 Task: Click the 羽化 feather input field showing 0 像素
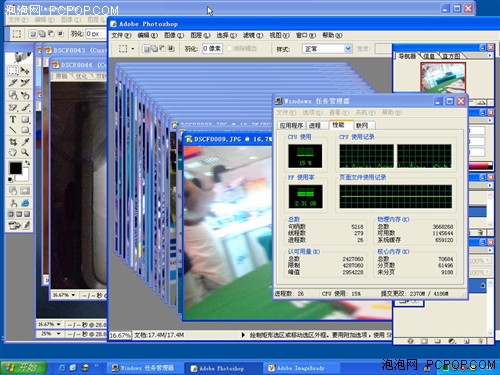pos(212,49)
